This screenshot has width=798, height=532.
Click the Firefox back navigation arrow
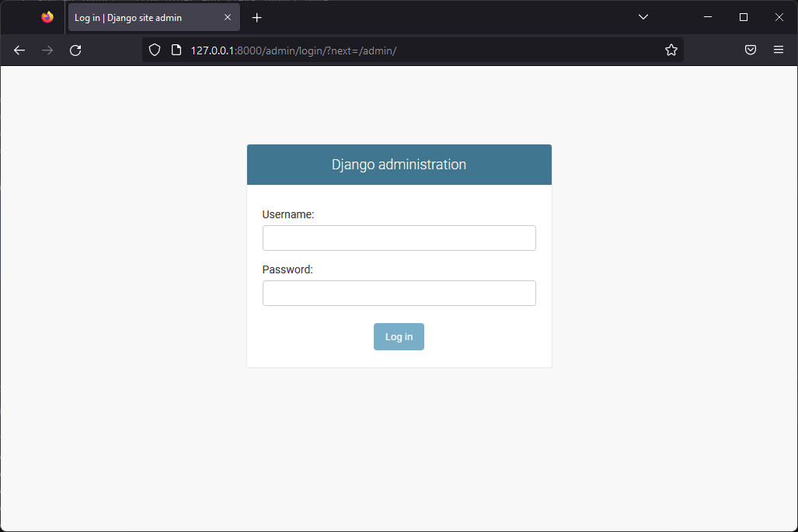coord(19,50)
